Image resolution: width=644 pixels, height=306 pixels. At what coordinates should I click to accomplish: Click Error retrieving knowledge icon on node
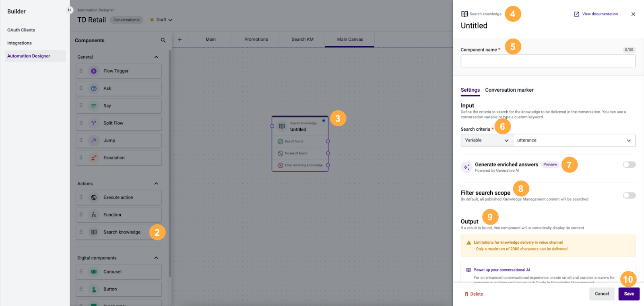click(281, 165)
